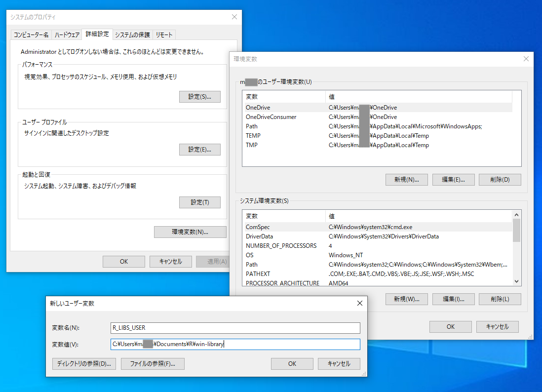Click 新規(W) to add a system variable
This screenshot has height=392, width=542.
click(x=406, y=299)
